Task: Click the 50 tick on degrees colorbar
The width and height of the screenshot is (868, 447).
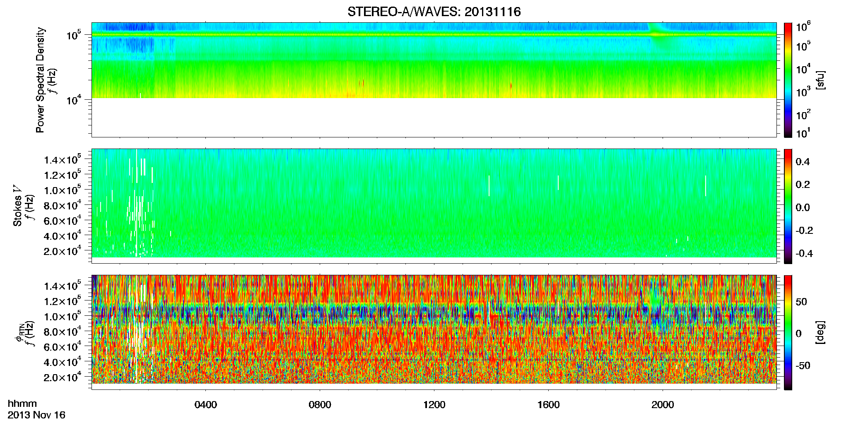Action: coord(801,302)
